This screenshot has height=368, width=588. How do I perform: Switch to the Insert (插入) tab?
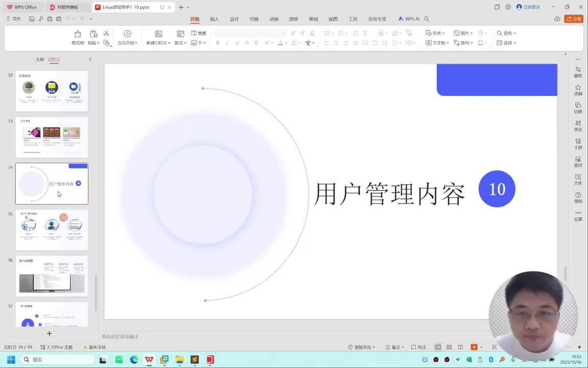[214, 19]
